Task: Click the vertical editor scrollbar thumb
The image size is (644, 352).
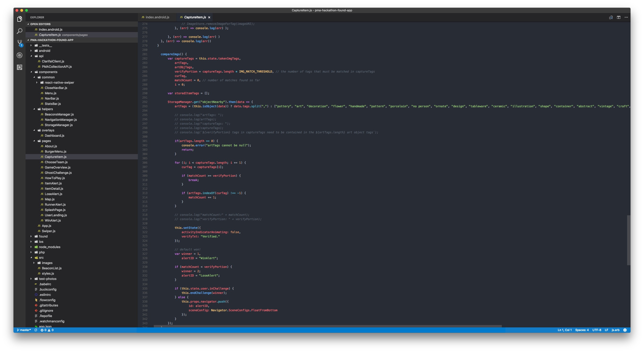Action: (628, 240)
